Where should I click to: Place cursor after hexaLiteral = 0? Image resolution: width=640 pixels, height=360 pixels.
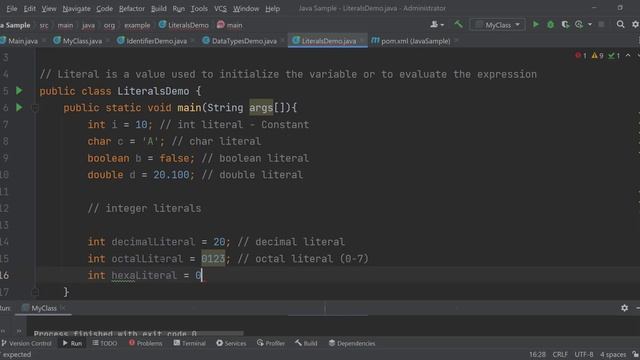coord(202,276)
